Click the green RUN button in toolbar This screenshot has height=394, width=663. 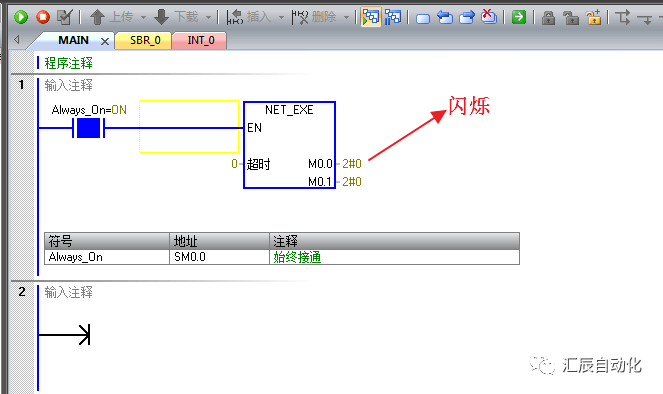pyautogui.click(x=21, y=17)
